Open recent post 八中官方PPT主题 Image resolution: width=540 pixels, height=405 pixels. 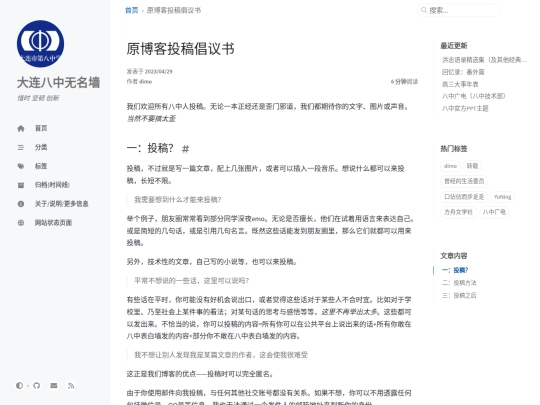click(x=465, y=108)
